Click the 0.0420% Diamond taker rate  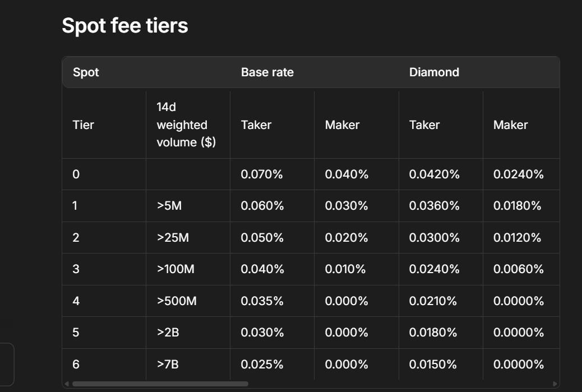click(x=434, y=174)
